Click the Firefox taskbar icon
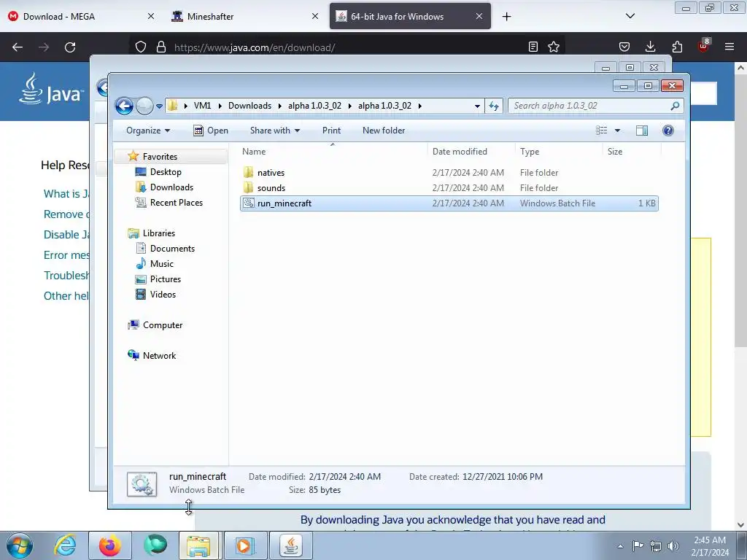 (x=109, y=545)
